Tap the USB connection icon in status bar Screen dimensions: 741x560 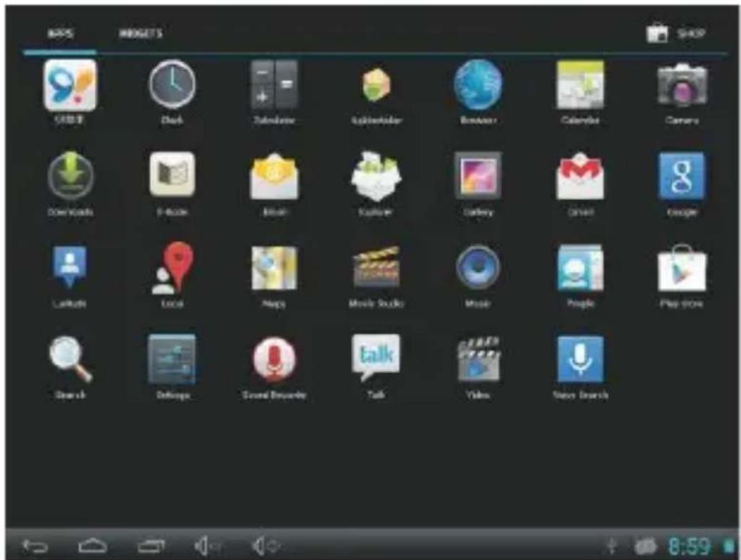(611, 546)
